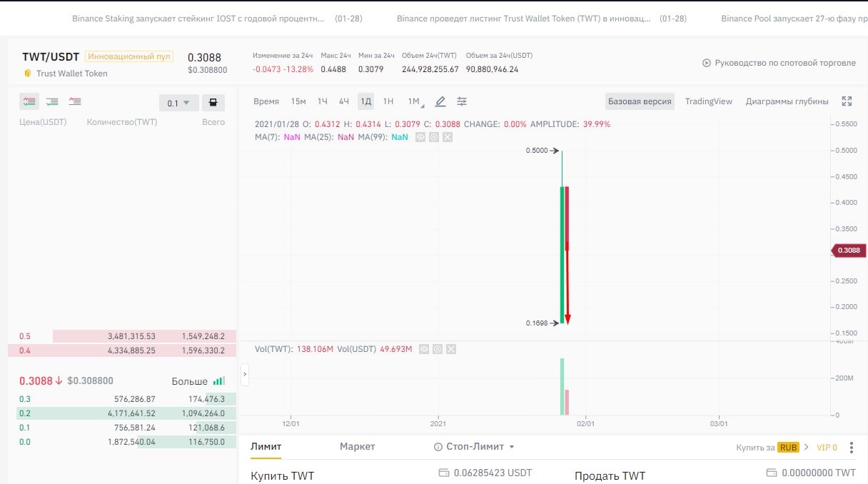Click the red 0.3088 price marker on axis
The width and height of the screenshot is (868, 484).
(849, 251)
